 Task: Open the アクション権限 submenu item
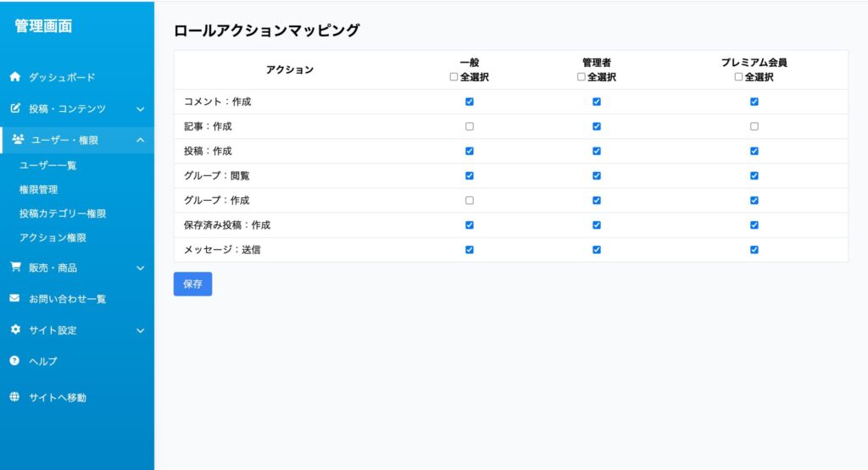coord(53,238)
